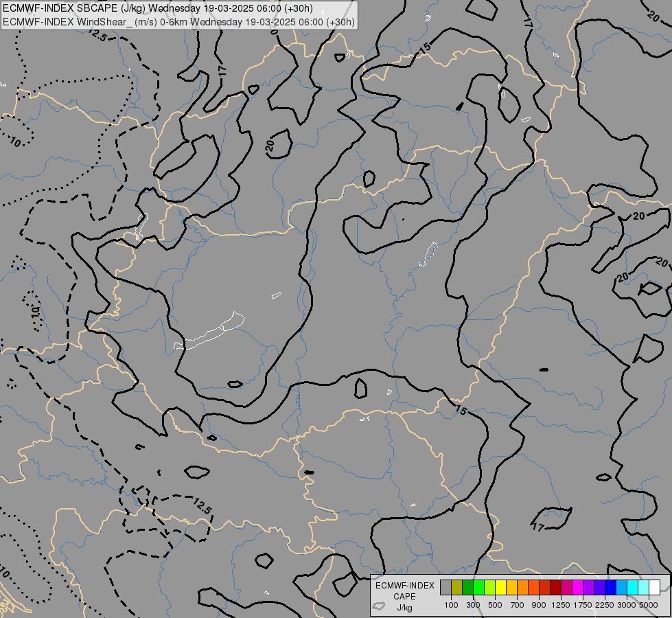Choose the lime yellow-green legend swatch

click(489, 587)
